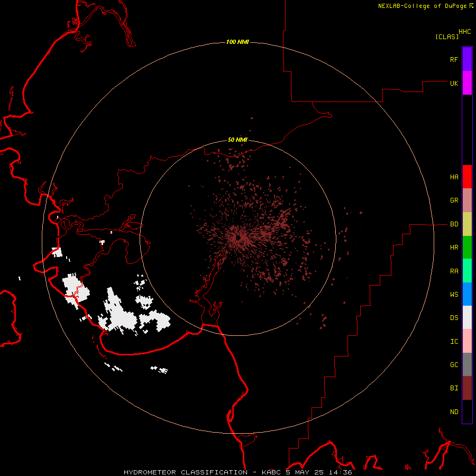Click the GR salmon legend swatch

click(467, 200)
